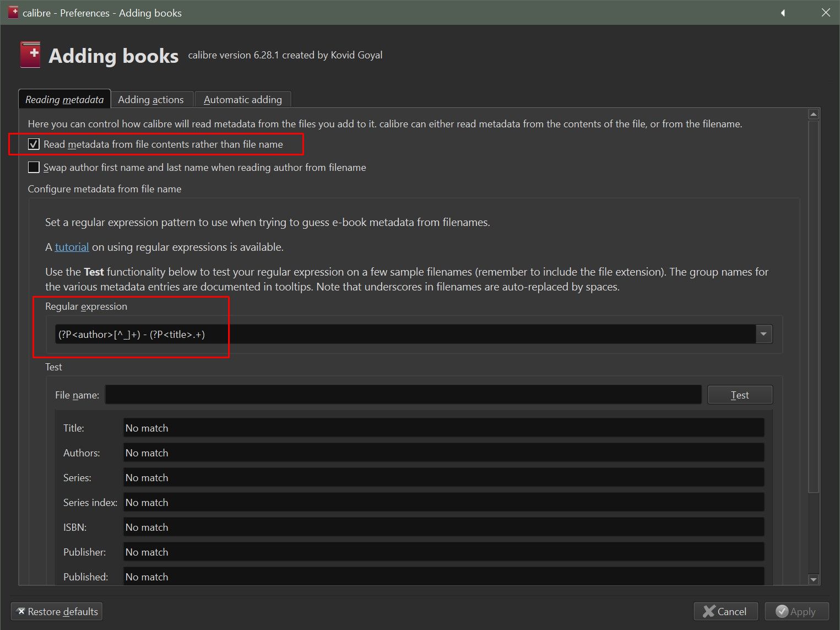Click the 'Adding books' page title
840x630 pixels.
pyautogui.click(x=113, y=56)
